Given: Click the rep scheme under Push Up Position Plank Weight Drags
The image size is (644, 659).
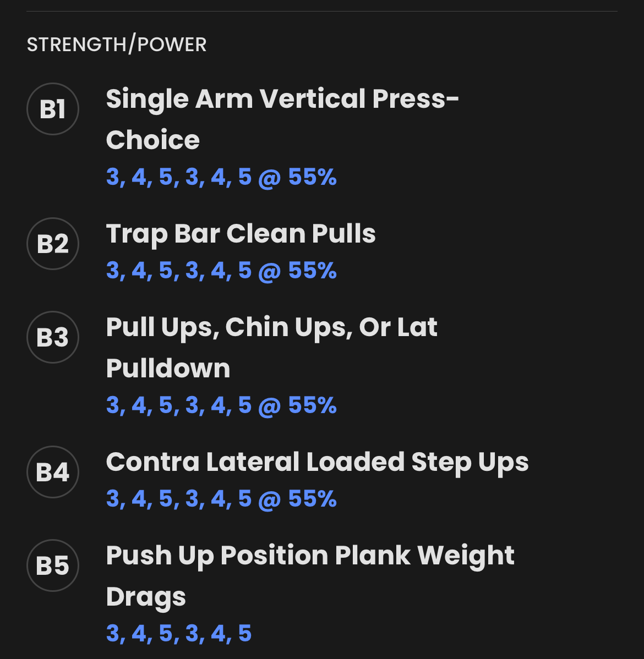Looking at the screenshot, I should click(178, 633).
